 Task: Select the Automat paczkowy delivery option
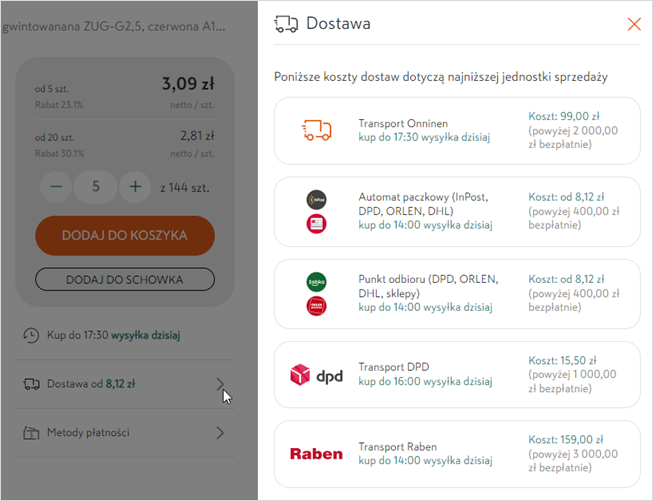point(457,212)
